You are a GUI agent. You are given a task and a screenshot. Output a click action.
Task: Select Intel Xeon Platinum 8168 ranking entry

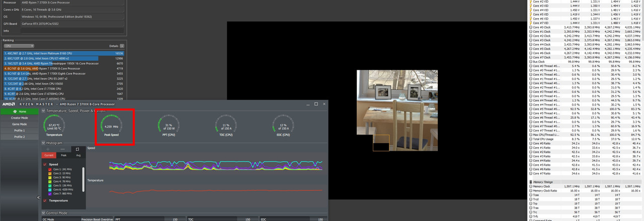pyautogui.click(x=64, y=53)
